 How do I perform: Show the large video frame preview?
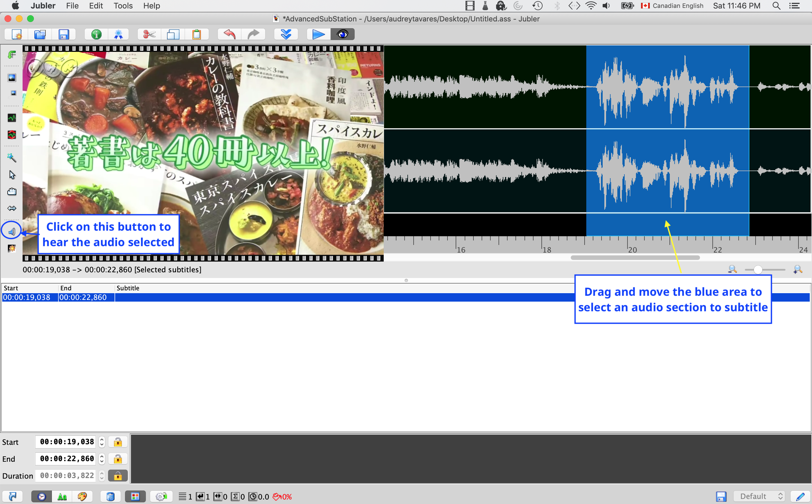(x=12, y=78)
